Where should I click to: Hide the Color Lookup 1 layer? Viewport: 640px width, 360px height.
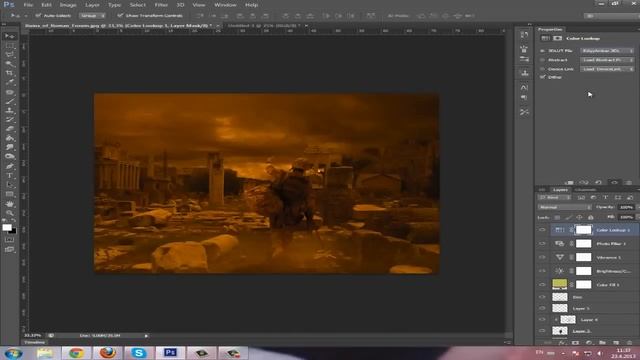click(542, 230)
